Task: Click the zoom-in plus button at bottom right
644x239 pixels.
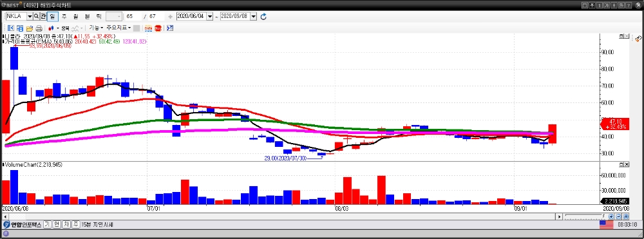Action: tap(612, 216)
